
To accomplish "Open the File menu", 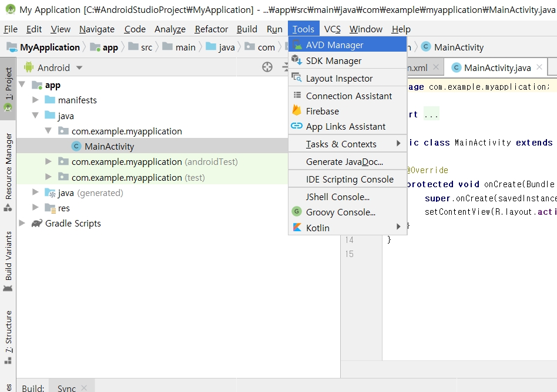I will point(11,29).
